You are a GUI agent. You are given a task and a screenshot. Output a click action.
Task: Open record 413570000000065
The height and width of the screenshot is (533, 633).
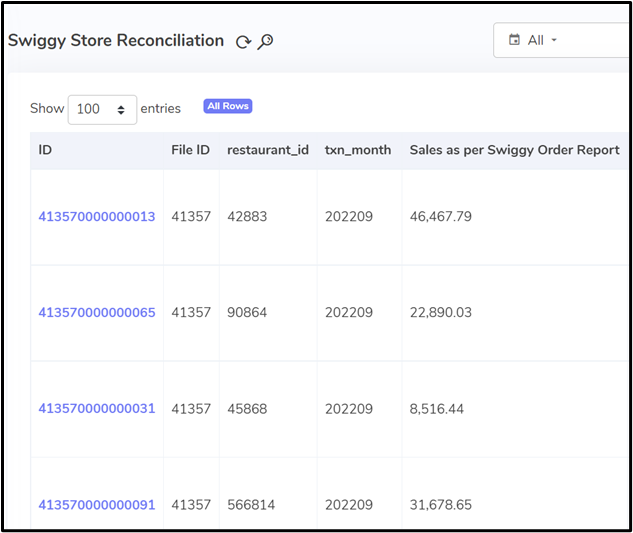coord(97,313)
